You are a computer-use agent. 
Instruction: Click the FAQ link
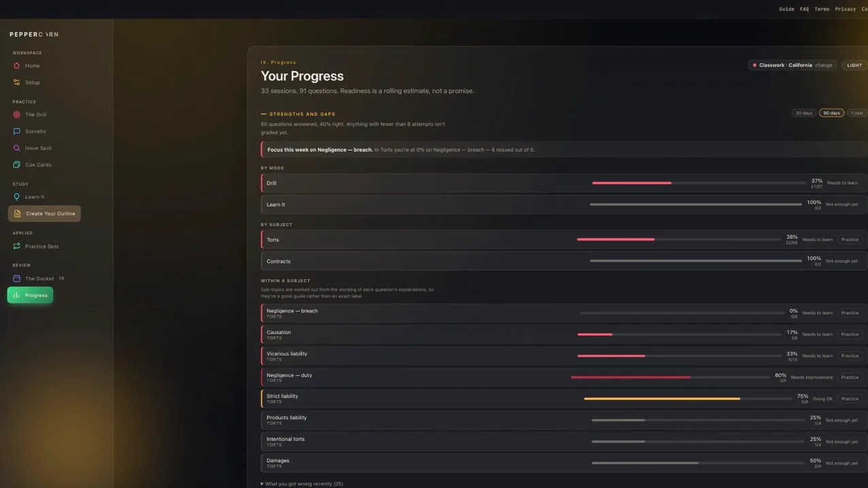(804, 10)
